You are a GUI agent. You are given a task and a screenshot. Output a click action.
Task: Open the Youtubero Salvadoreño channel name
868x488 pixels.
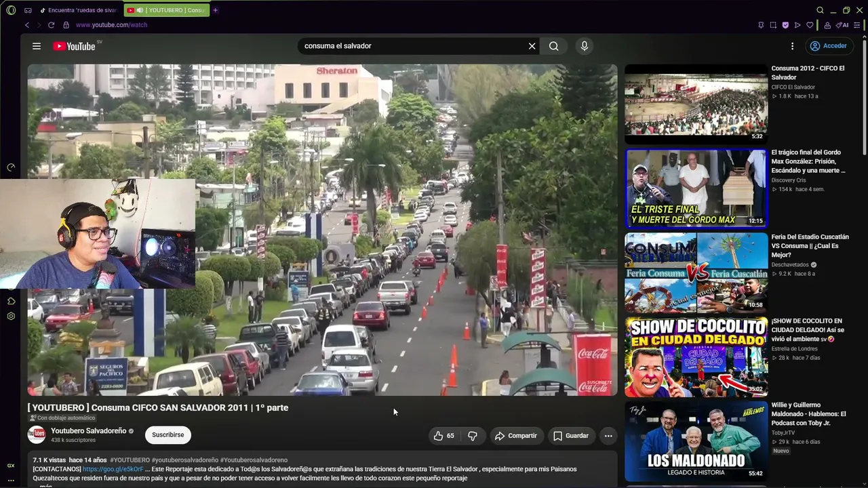pos(89,431)
